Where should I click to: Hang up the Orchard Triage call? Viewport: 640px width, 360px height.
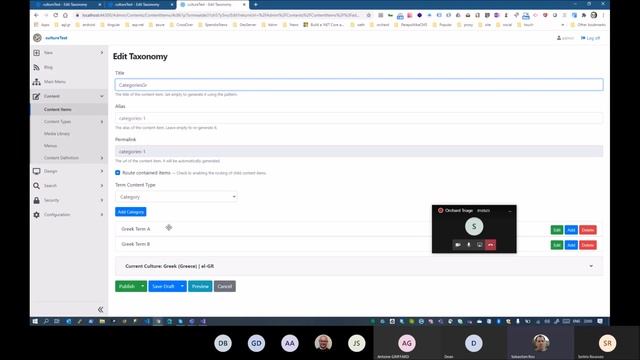click(491, 245)
